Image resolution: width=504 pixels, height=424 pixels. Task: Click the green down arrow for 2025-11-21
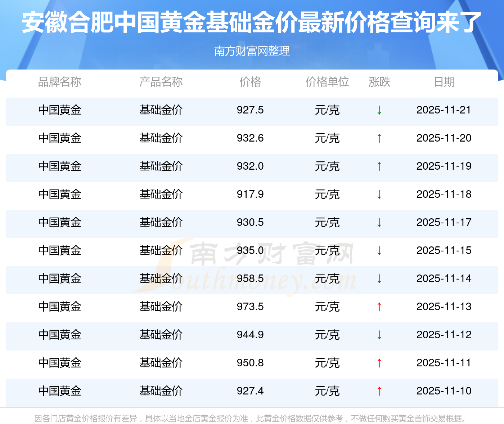click(379, 110)
